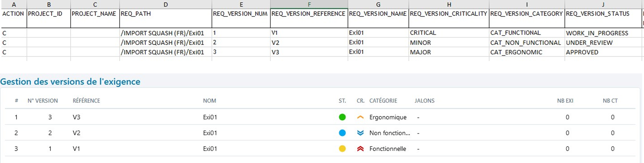644x163 pixels.
Task: Click the red criticality chevron beside Fonctionnelle
Action: point(360,149)
